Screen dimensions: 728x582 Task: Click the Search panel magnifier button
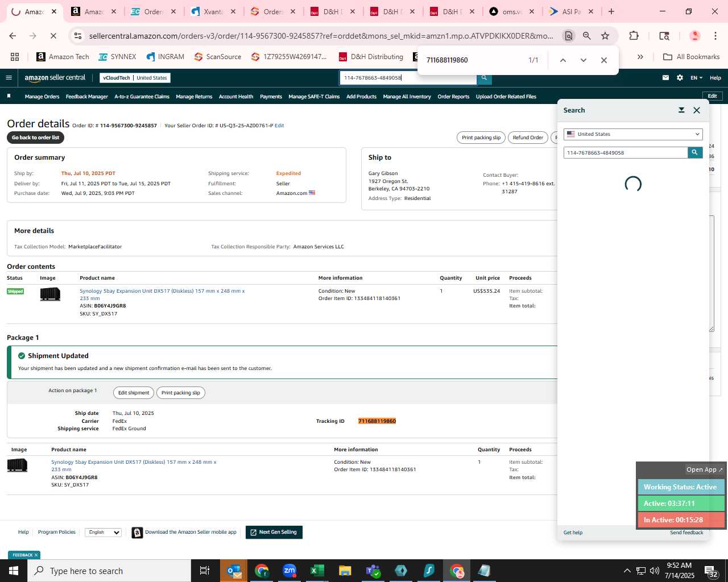[x=695, y=152]
